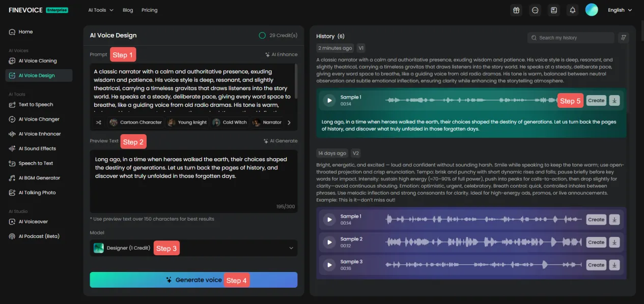Open the English language dropdown

pyautogui.click(x=619, y=10)
